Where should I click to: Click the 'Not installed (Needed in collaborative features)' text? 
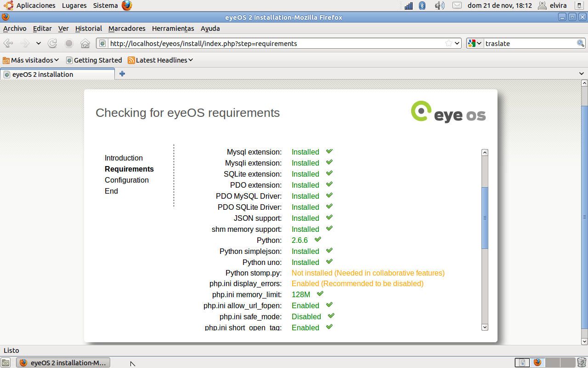click(368, 273)
